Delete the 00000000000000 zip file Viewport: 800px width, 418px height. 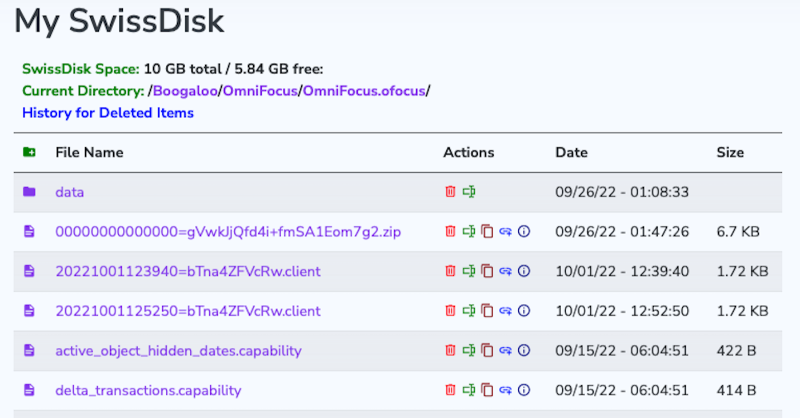tap(450, 232)
